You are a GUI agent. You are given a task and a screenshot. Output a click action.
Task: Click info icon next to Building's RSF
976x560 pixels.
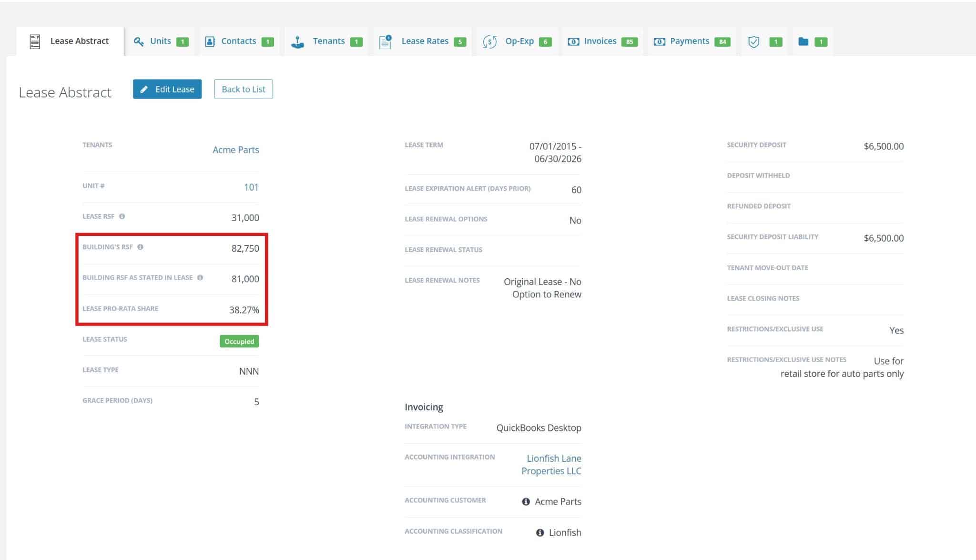click(140, 247)
